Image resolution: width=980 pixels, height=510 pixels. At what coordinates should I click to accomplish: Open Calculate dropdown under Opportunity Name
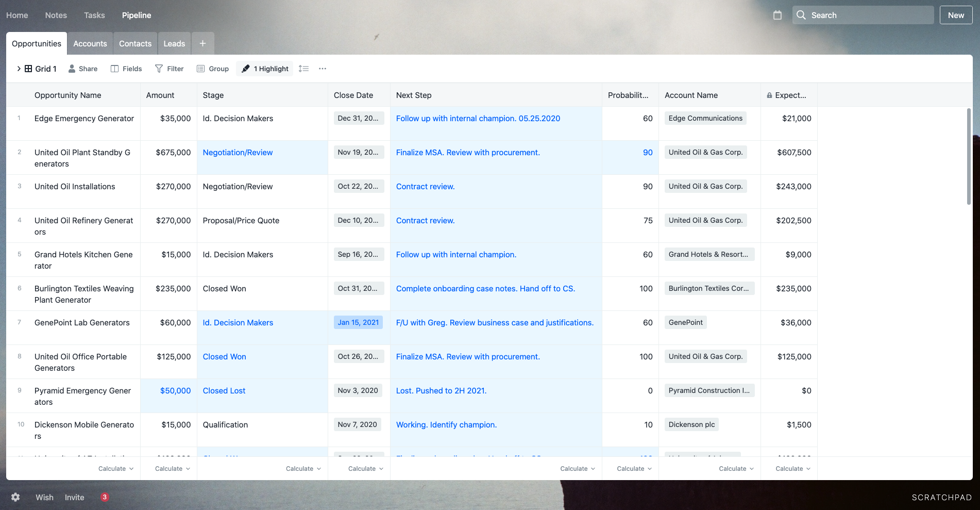click(116, 469)
